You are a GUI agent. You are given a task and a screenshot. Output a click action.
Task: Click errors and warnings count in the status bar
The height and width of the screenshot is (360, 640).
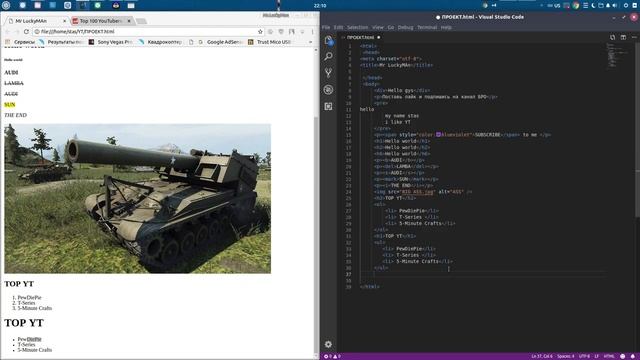[332, 356]
